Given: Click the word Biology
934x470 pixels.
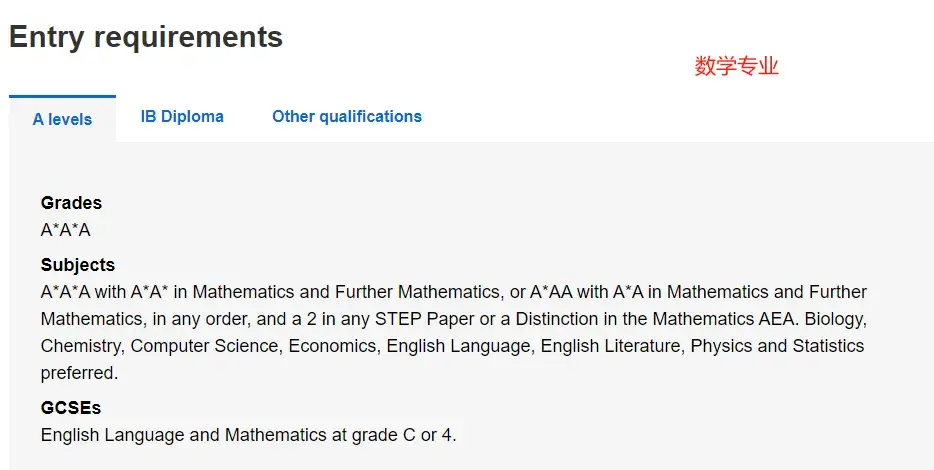Looking at the screenshot, I should 836,319.
